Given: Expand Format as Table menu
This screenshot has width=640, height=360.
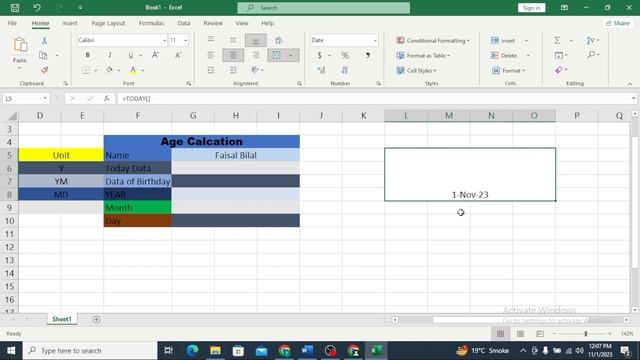Looking at the screenshot, I should tap(423, 56).
